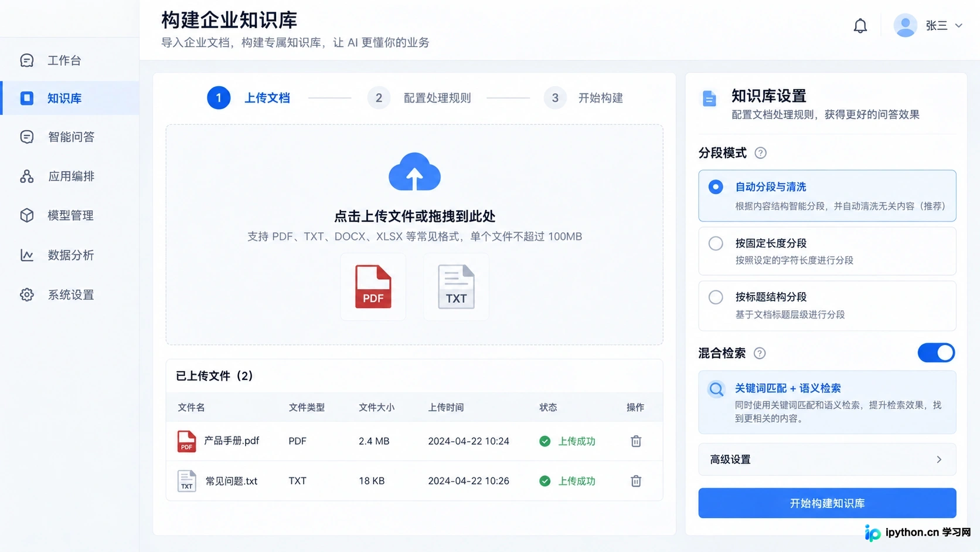980x552 pixels.
Task: Click the 文件大小 column header
Action: [x=376, y=408]
